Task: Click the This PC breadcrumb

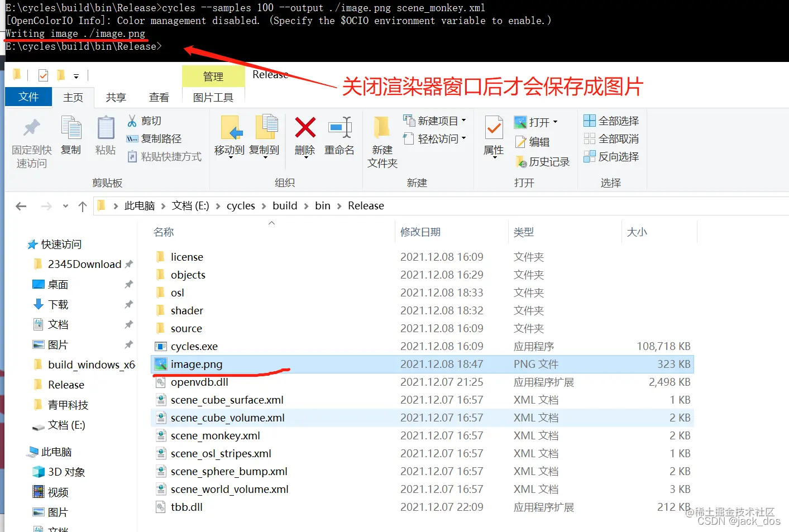Action: coord(140,206)
